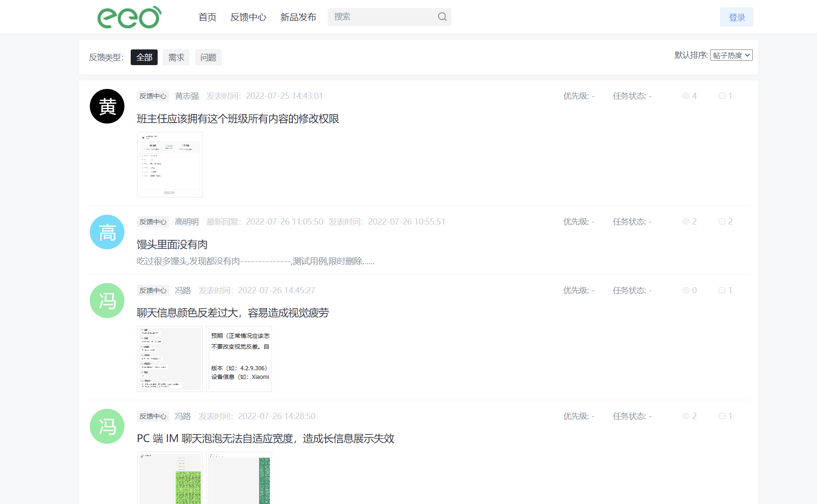Open 新品发布 in the navigation bar
817x504 pixels.
[x=298, y=18]
